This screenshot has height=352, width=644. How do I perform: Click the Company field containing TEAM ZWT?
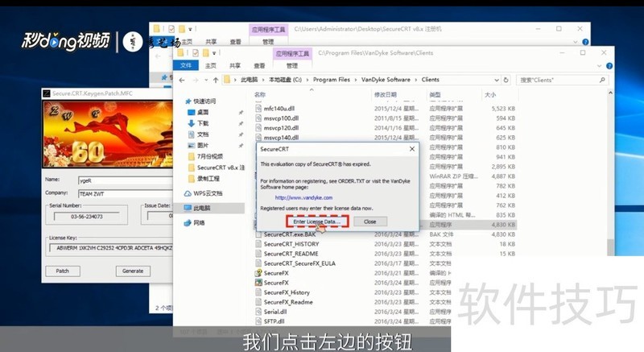point(126,194)
